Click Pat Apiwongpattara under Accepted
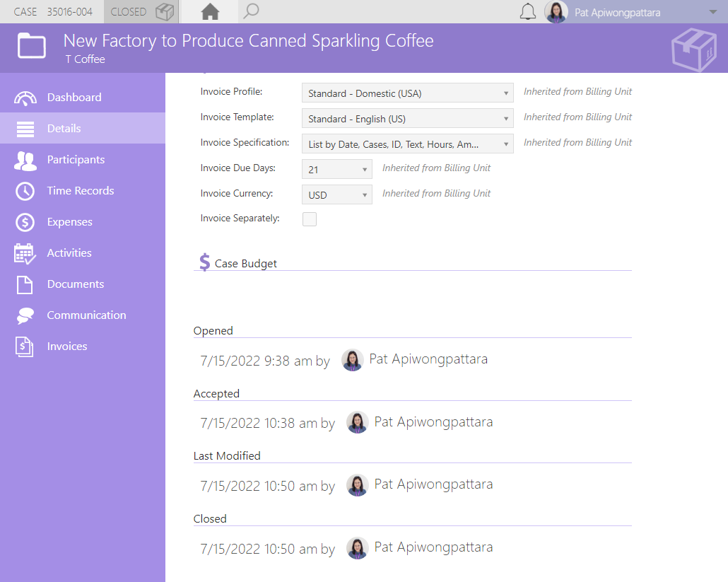 pos(433,421)
